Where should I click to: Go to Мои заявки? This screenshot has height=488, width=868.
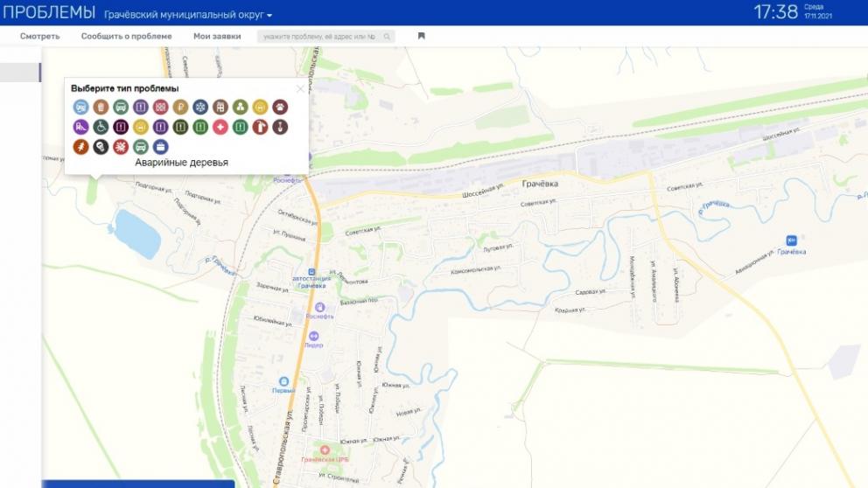tap(217, 37)
